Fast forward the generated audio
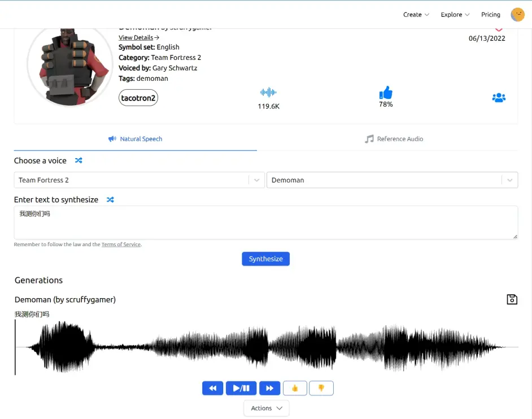This screenshot has width=532, height=419. [x=269, y=389]
